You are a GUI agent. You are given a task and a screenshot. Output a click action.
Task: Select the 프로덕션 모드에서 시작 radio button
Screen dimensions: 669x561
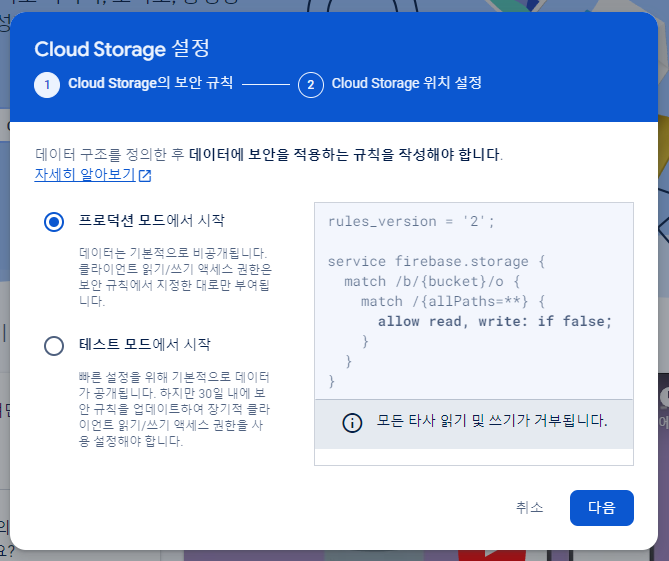click(x=54, y=222)
